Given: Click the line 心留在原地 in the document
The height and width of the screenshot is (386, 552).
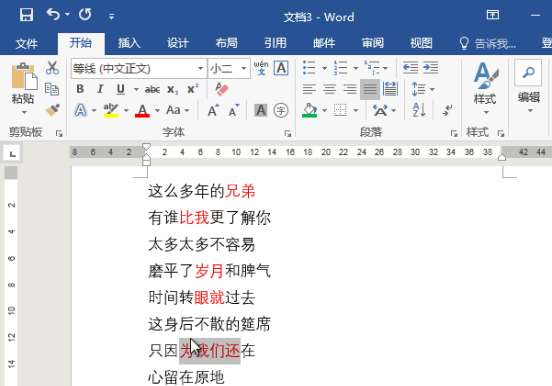Looking at the screenshot, I should pyautogui.click(x=186, y=378).
